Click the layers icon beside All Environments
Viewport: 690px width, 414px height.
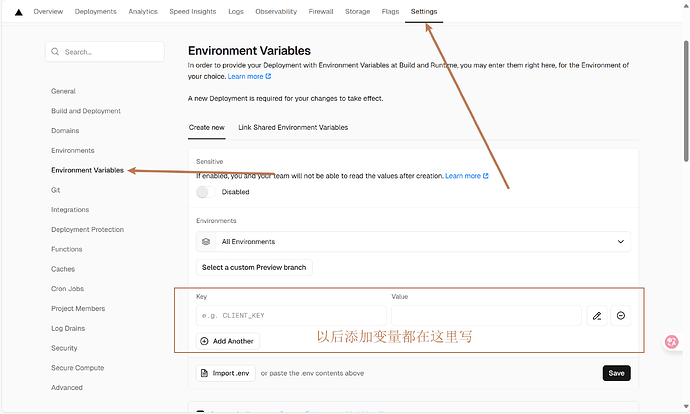click(x=206, y=242)
